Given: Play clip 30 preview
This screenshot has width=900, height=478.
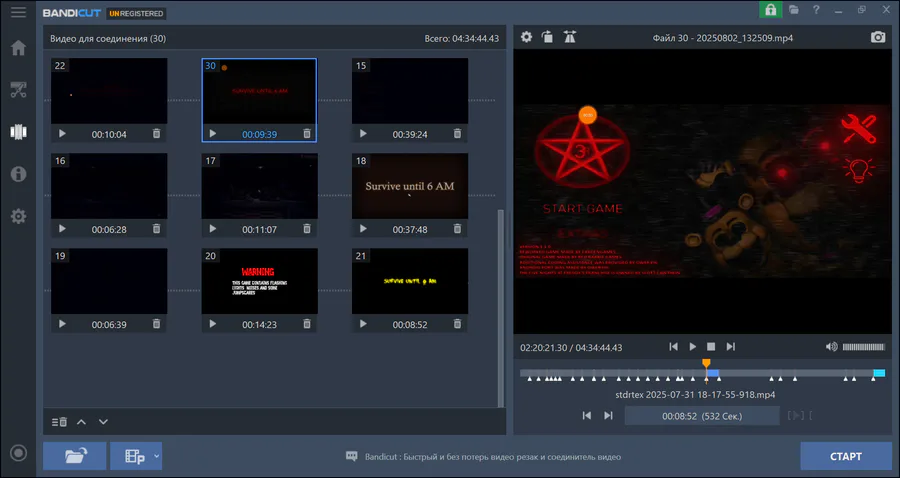Looking at the screenshot, I should tap(213, 134).
